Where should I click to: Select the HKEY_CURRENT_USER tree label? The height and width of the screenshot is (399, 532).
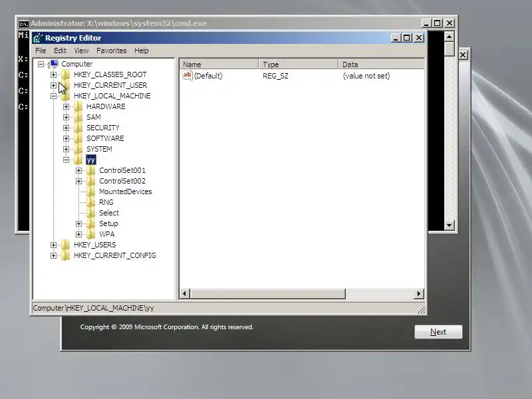coord(110,85)
